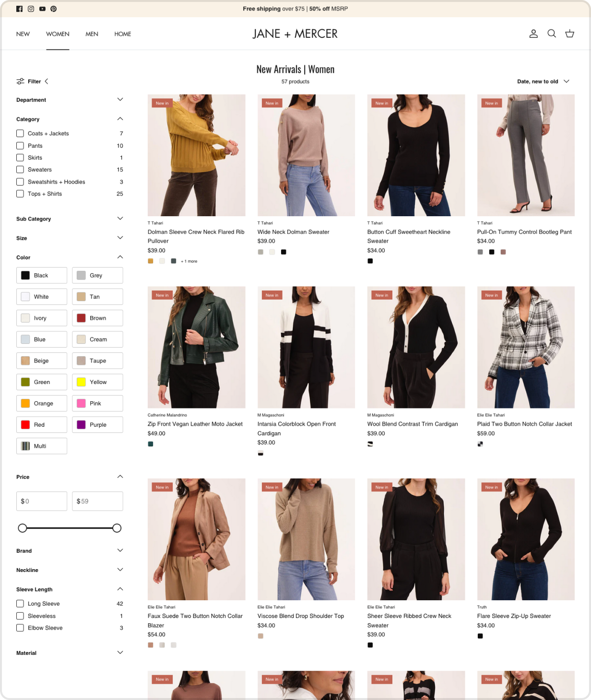591x700 pixels.
Task: Open Zip Front Vegan Leather Moto Jacket link
Action: pyautogui.click(x=195, y=424)
